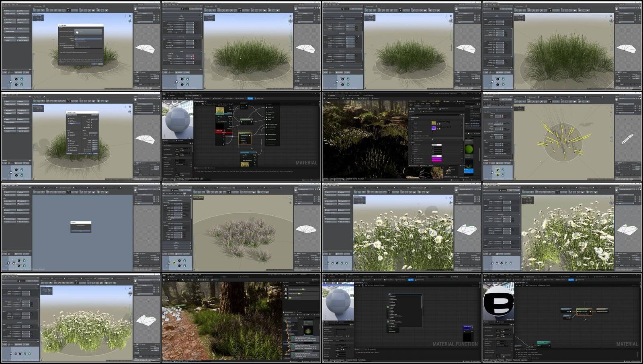Click the viewport navigation gizmo in second grass frame

(x=290, y=20)
